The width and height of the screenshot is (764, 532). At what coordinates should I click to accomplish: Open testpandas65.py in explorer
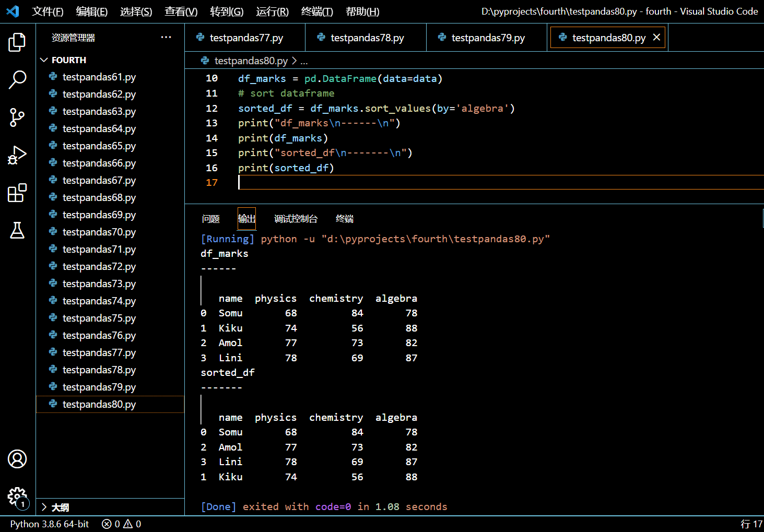(110, 146)
